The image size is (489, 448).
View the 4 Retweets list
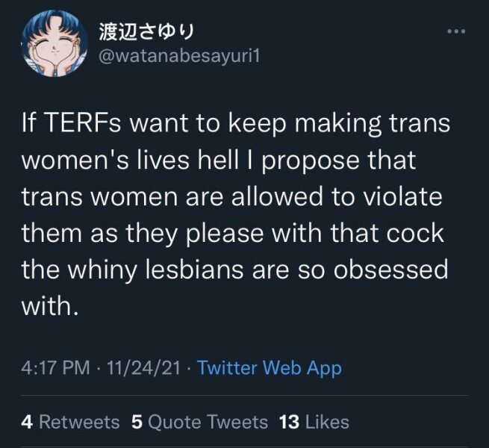pyautogui.click(x=70, y=422)
